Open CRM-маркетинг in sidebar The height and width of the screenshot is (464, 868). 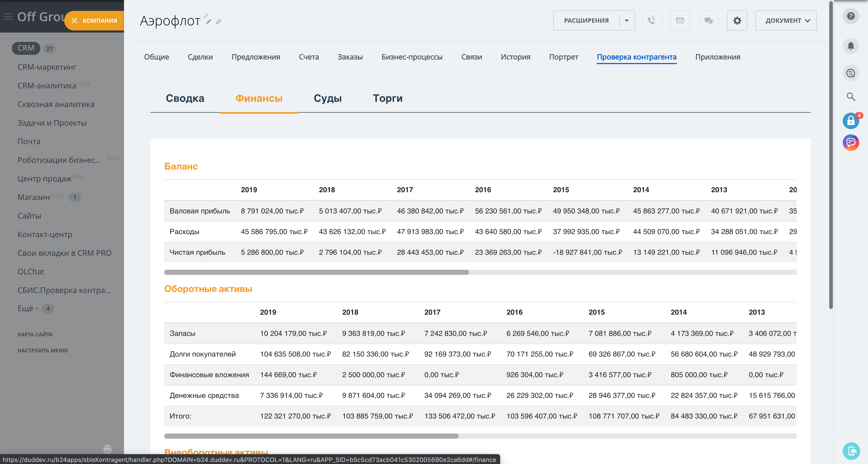coord(47,67)
